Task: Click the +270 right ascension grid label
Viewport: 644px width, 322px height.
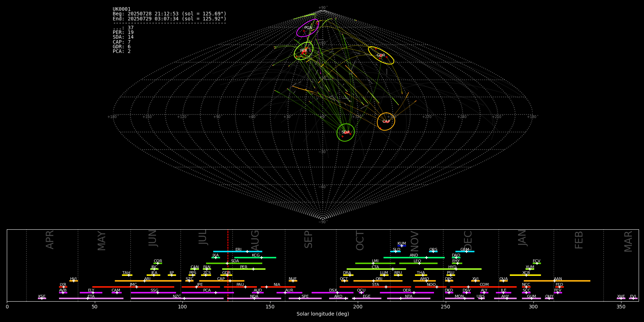Action: 426,117
